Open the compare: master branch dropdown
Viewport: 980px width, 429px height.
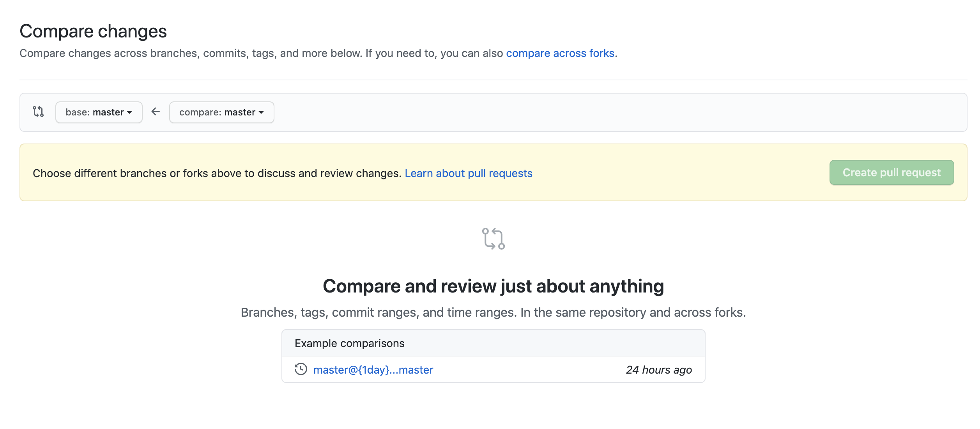pyautogui.click(x=221, y=112)
